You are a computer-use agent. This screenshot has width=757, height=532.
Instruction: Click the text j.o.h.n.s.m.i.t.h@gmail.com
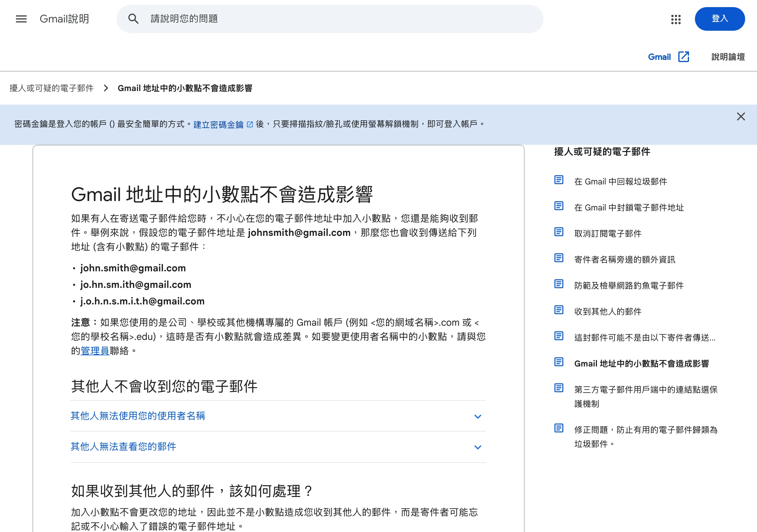click(x=142, y=301)
